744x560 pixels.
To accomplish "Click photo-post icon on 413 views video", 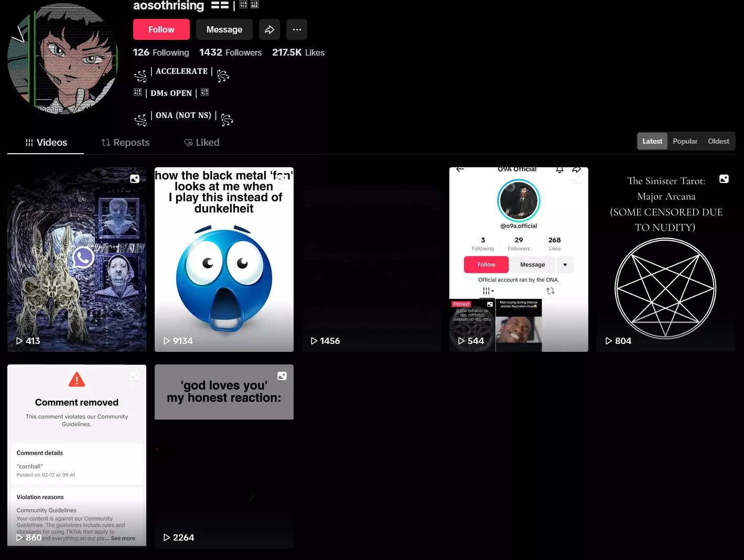I will [x=135, y=179].
